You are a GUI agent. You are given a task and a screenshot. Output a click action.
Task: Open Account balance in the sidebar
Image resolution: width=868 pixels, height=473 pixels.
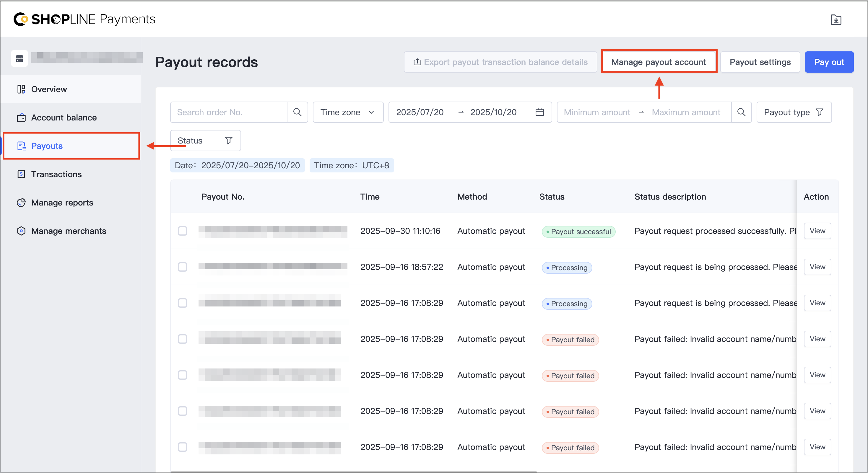coord(71,118)
